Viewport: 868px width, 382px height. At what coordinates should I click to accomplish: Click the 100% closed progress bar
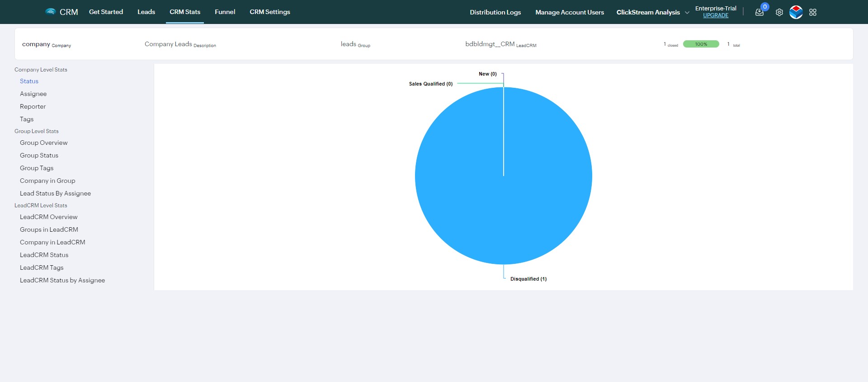point(701,44)
